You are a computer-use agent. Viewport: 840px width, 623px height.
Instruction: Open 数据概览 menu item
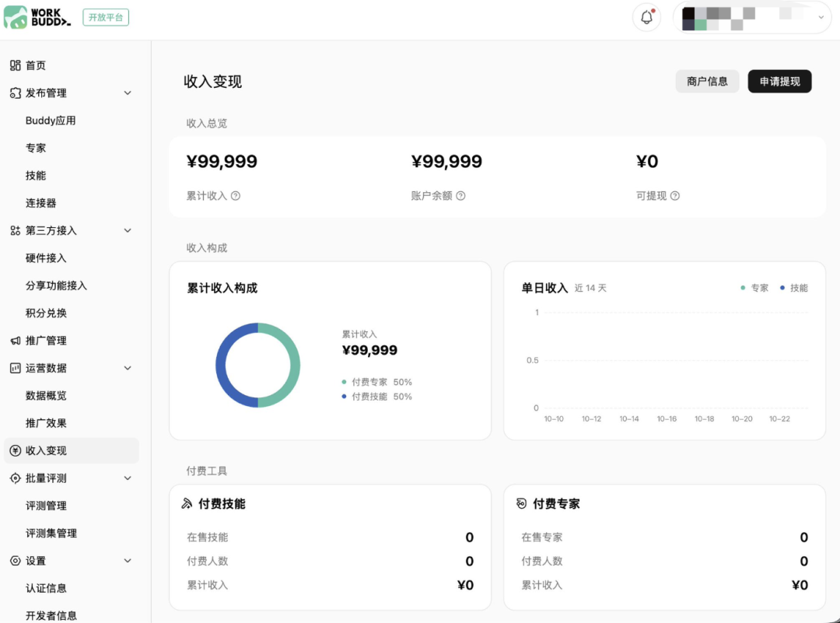pos(46,396)
